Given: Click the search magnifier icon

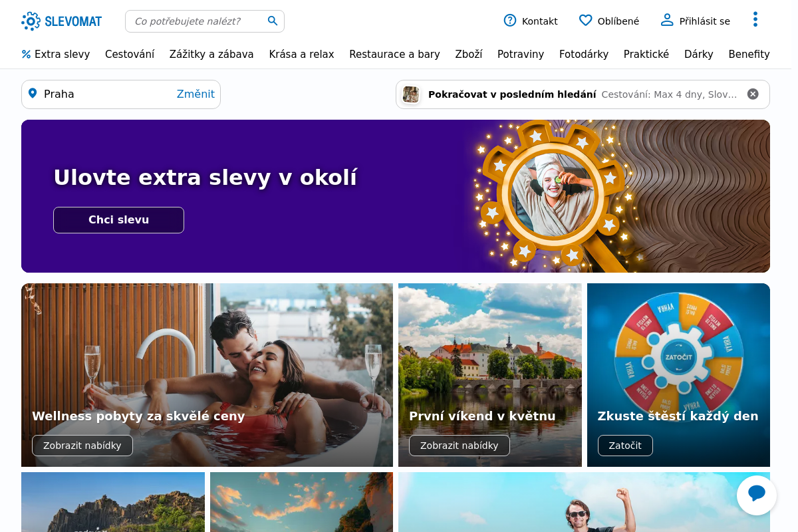Looking at the screenshot, I should pyautogui.click(x=273, y=21).
